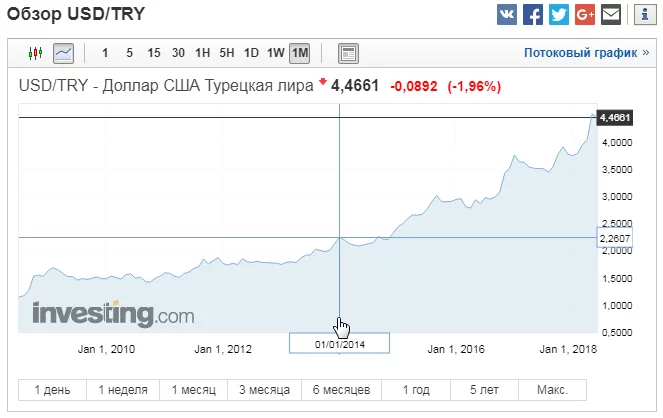Choose the 15 minute interval

click(153, 52)
